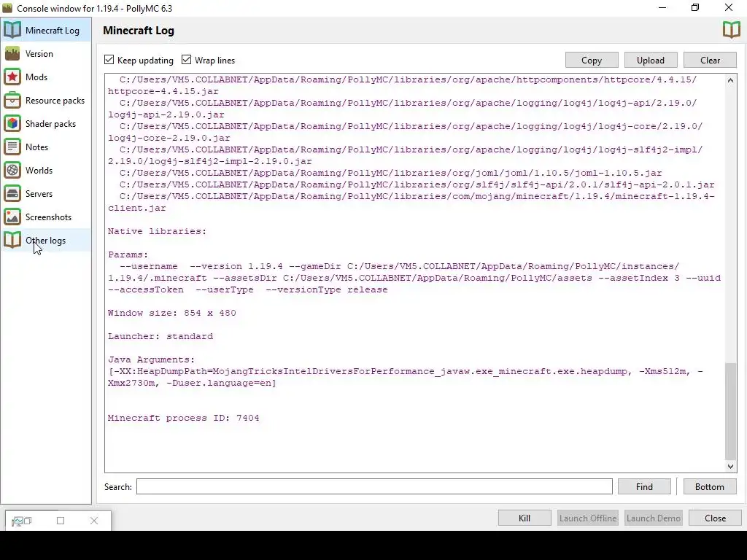Image resolution: width=747 pixels, height=560 pixels.
Task: Click the Screenshots picture icon
Action: 12,217
